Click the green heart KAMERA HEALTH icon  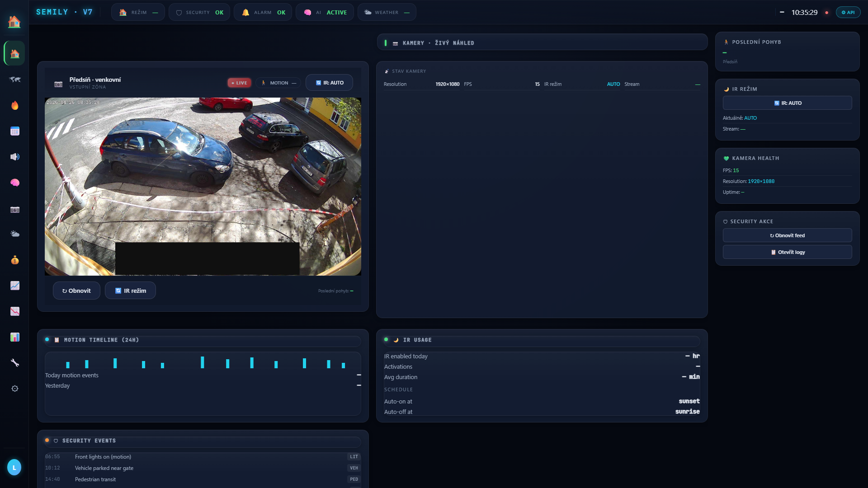[726, 158]
